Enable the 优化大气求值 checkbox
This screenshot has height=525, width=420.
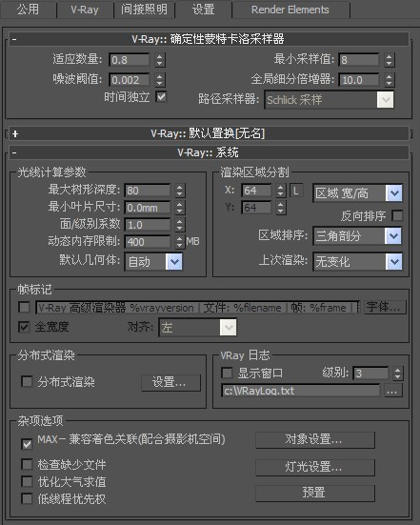click(27, 481)
